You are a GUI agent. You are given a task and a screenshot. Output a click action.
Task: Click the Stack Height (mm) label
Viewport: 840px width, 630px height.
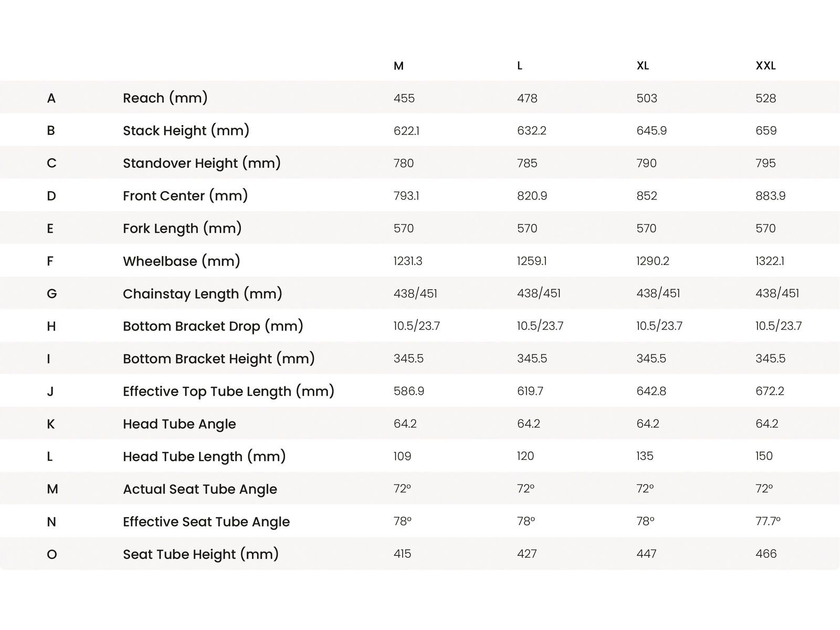click(x=186, y=131)
